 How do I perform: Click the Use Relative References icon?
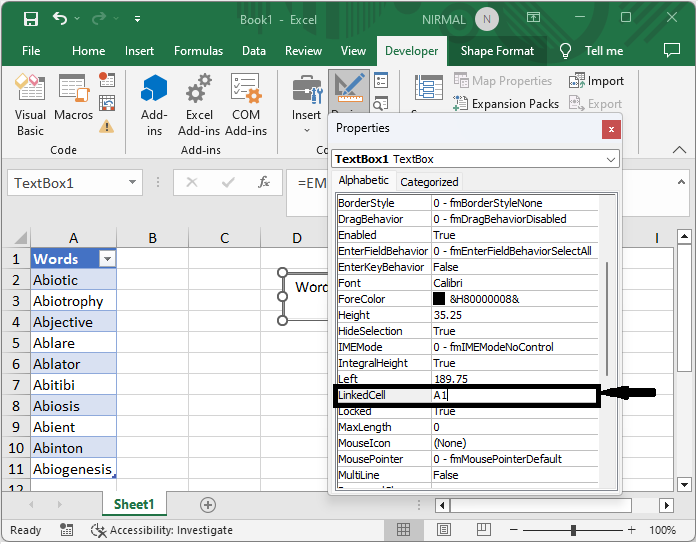(107, 103)
